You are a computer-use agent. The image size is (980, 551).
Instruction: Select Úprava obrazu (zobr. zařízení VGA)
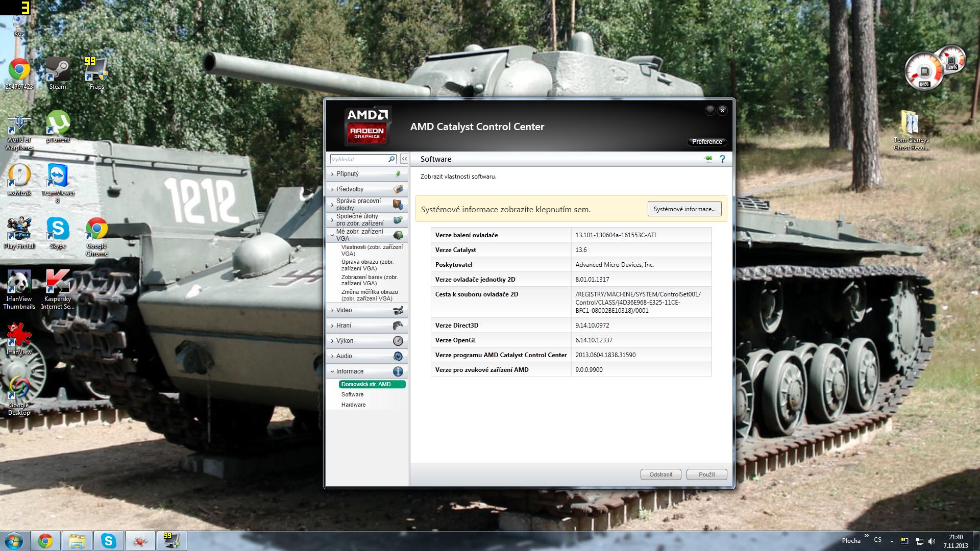(367, 265)
